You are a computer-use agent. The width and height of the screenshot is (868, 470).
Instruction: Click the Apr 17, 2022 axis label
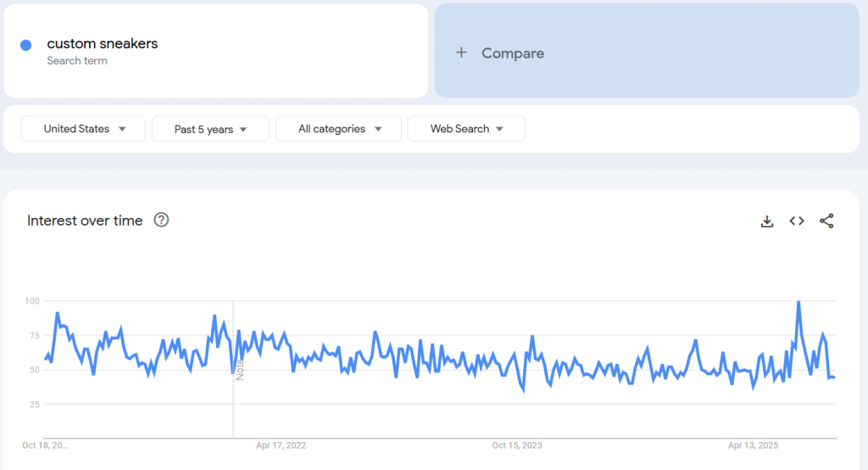[x=281, y=445]
